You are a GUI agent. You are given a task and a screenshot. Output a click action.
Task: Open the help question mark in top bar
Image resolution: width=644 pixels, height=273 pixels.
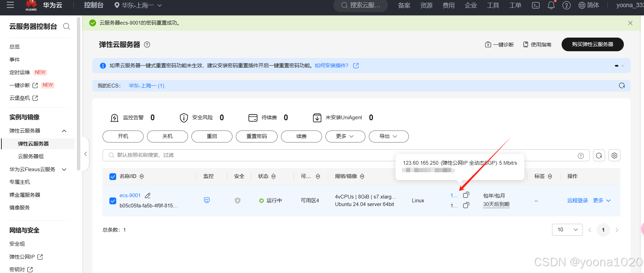point(566,5)
